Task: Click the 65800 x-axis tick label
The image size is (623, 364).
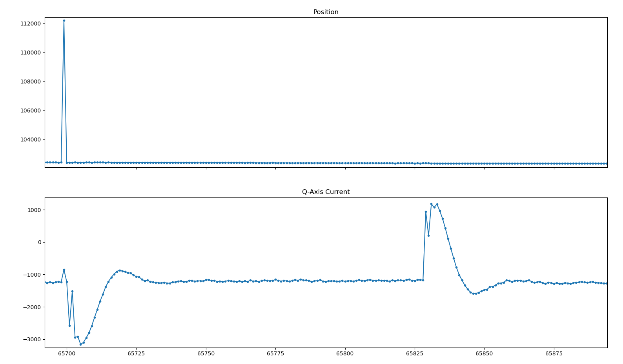Action: 345,354
